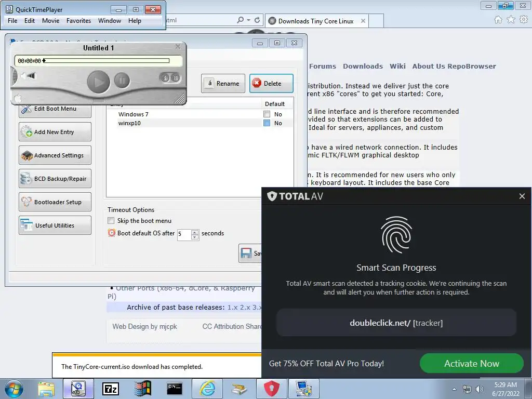This screenshot has width=532, height=399.
Task: Open Add New Entry in EasyBCD
Action: 55,131
